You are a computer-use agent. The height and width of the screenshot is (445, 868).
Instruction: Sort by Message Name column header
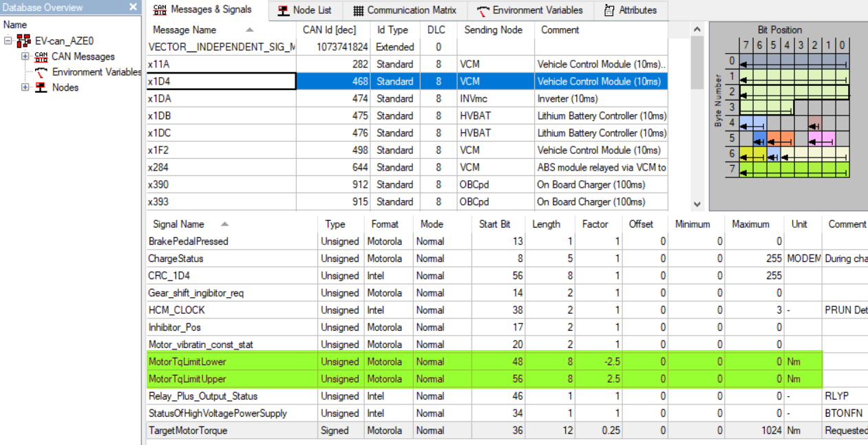click(x=184, y=30)
